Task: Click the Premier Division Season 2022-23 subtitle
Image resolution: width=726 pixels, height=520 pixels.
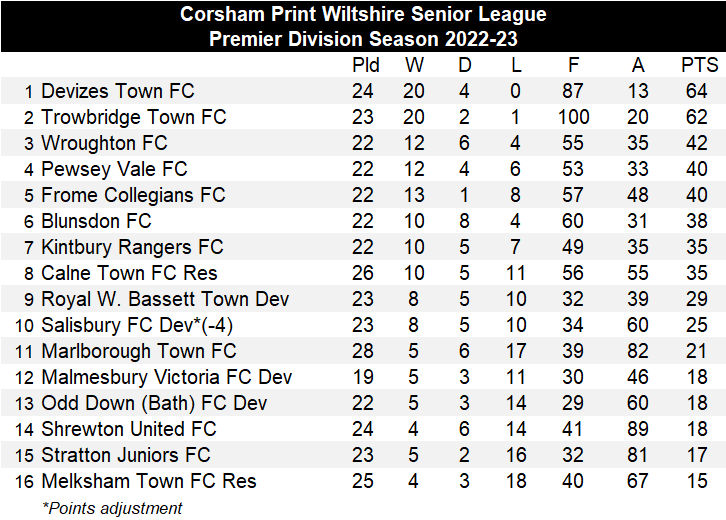Action: 363,40
